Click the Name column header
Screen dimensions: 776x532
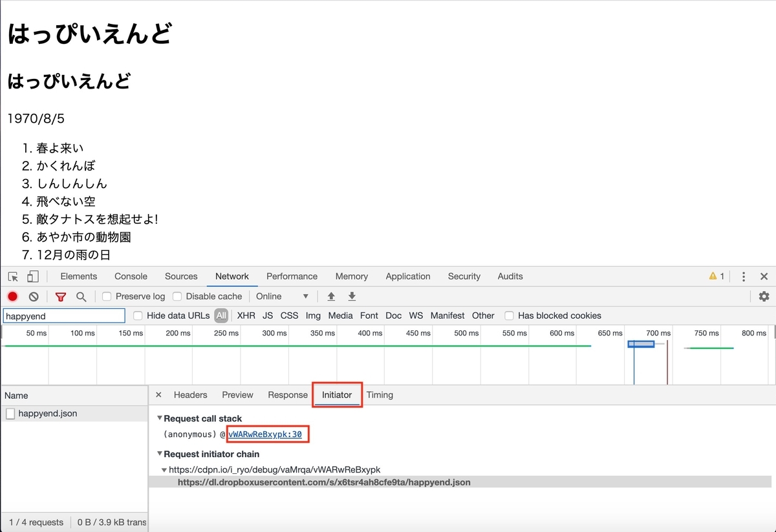74,396
